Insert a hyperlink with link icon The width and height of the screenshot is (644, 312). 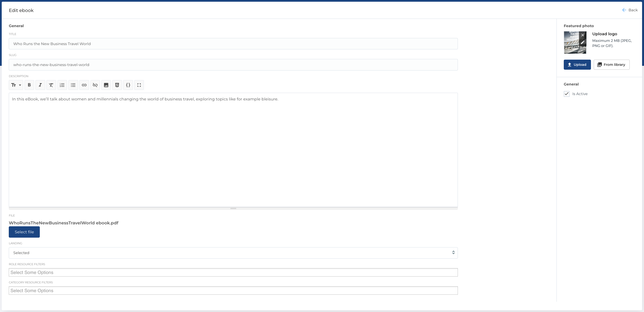[84, 85]
